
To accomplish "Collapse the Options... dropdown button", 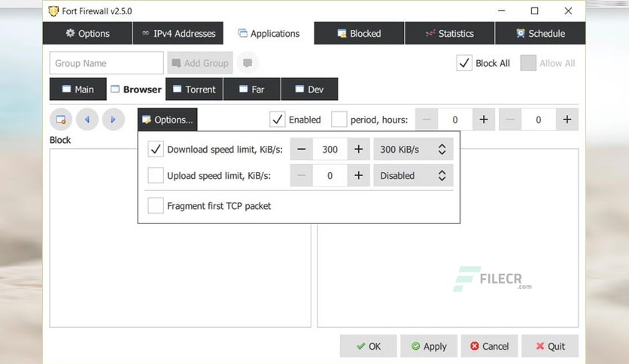I will pyautogui.click(x=167, y=120).
